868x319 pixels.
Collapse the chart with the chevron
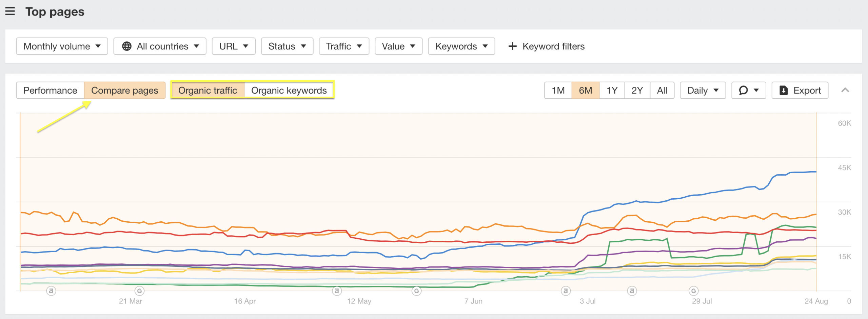(845, 90)
